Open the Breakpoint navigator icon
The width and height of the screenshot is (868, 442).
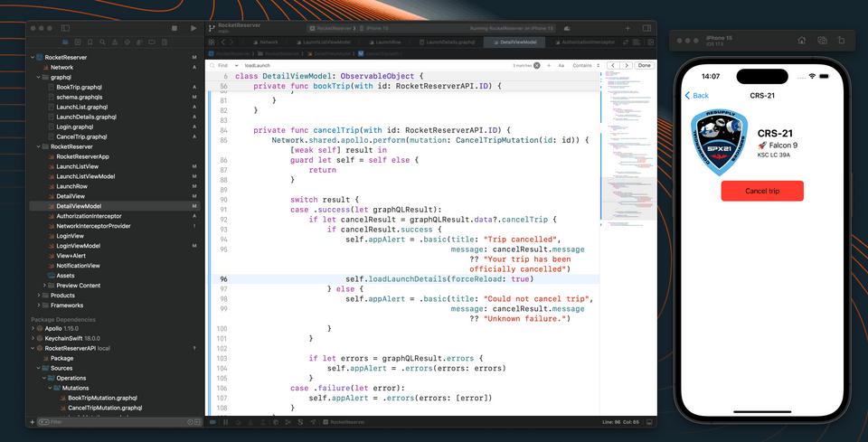[x=152, y=42]
